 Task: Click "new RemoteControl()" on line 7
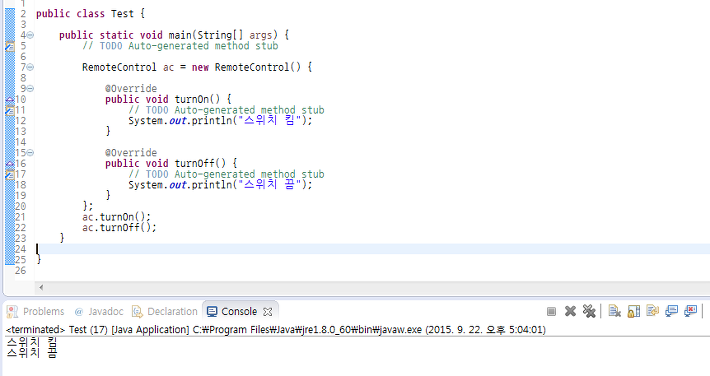[x=246, y=67]
